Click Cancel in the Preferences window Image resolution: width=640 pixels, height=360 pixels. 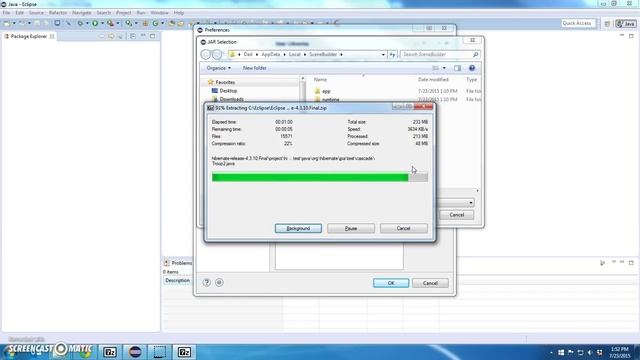click(430, 283)
